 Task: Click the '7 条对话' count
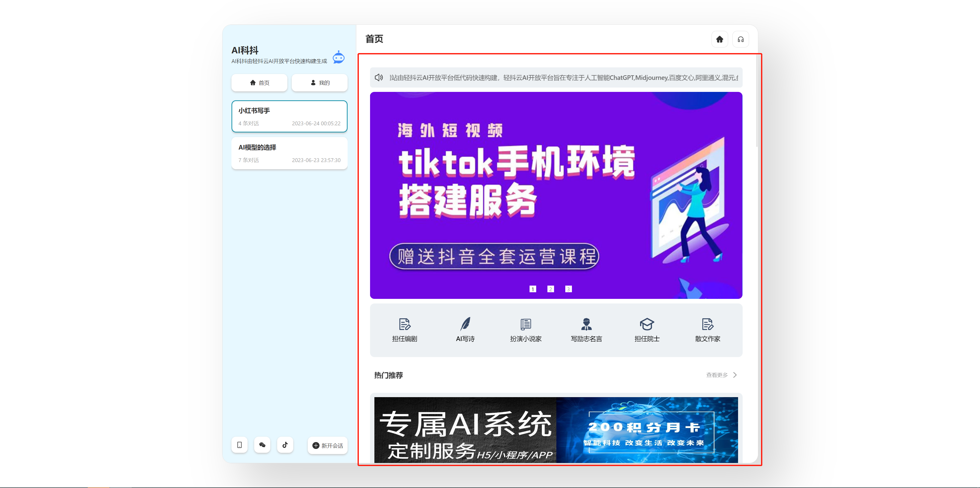(x=248, y=160)
